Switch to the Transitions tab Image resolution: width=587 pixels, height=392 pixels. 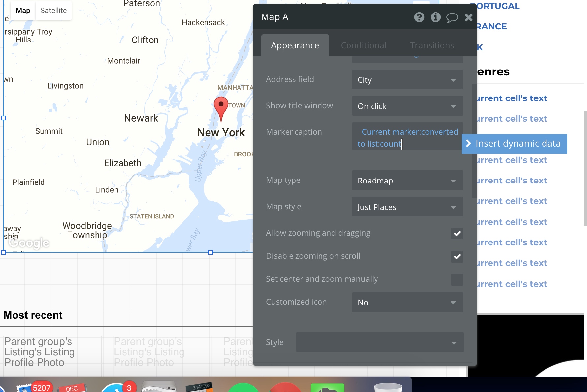point(432,45)
